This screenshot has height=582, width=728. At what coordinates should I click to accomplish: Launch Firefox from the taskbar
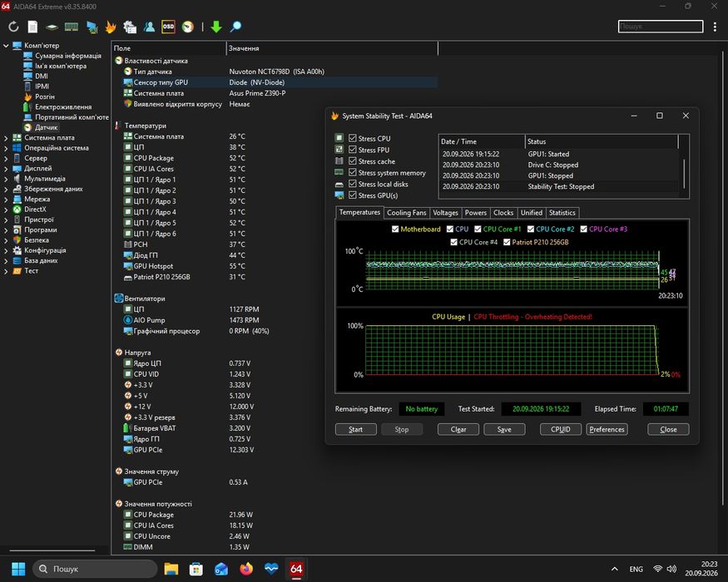tap(246, 569)
